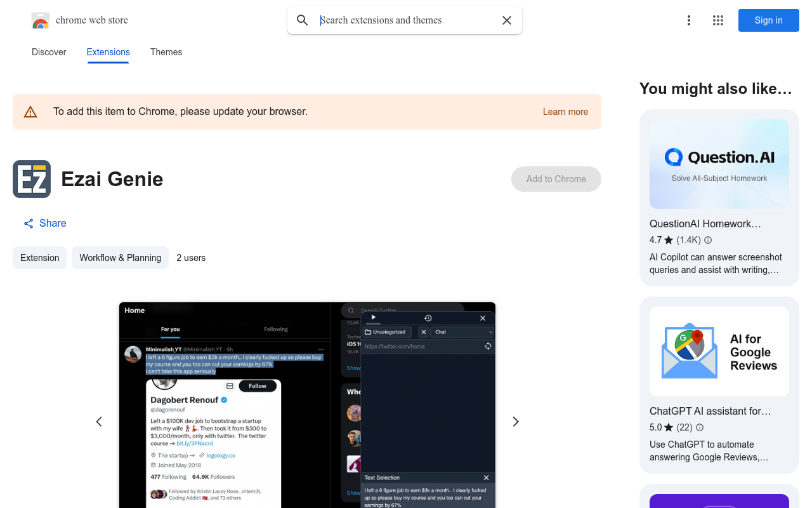Click info icon next to QuestionAI rating
The image size is (812, 508).
coord(708,240)
